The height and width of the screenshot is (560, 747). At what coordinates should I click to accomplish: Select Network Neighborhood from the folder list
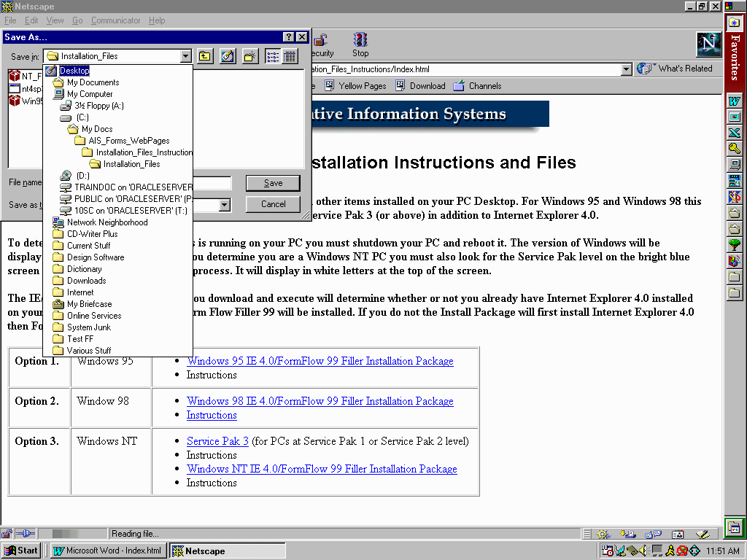point(107,222)
